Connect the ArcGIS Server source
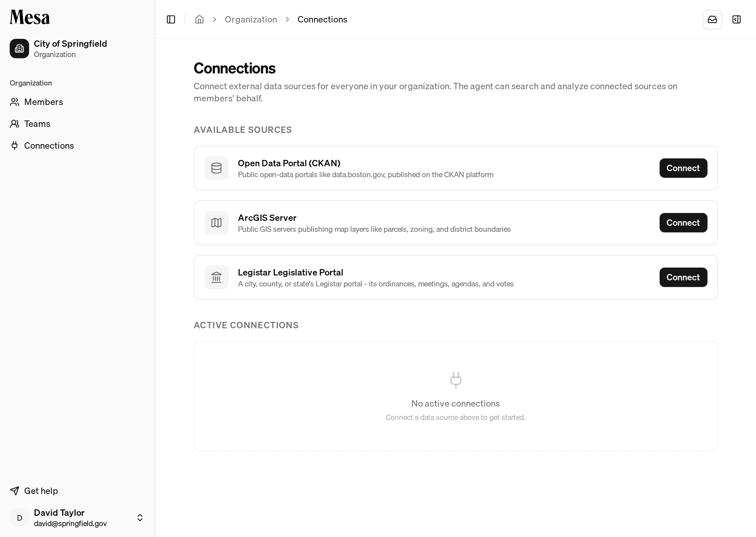 point(683,223)
